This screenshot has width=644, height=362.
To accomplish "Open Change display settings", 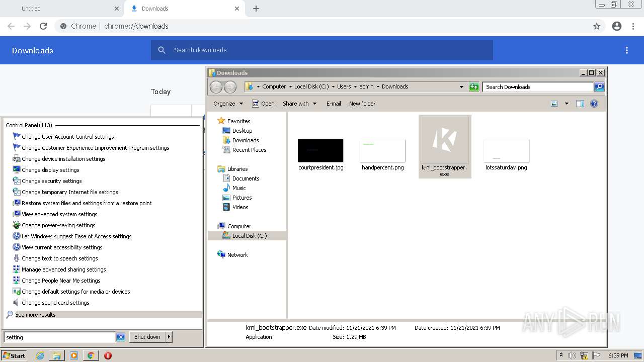I will [x=50, y=170].
